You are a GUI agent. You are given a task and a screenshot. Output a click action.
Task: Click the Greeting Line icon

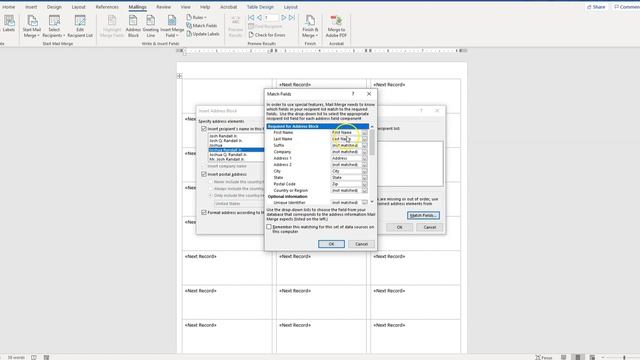tap(151, 26)
